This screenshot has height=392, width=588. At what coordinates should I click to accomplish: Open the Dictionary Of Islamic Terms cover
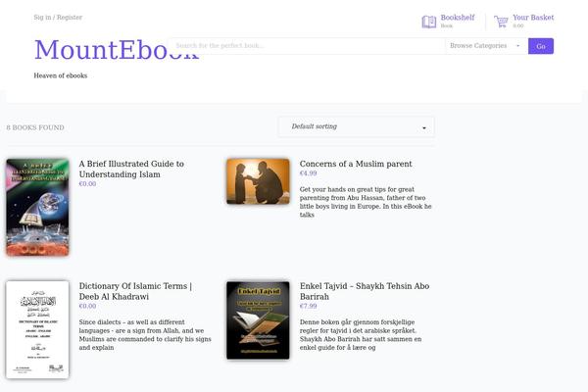37,329
